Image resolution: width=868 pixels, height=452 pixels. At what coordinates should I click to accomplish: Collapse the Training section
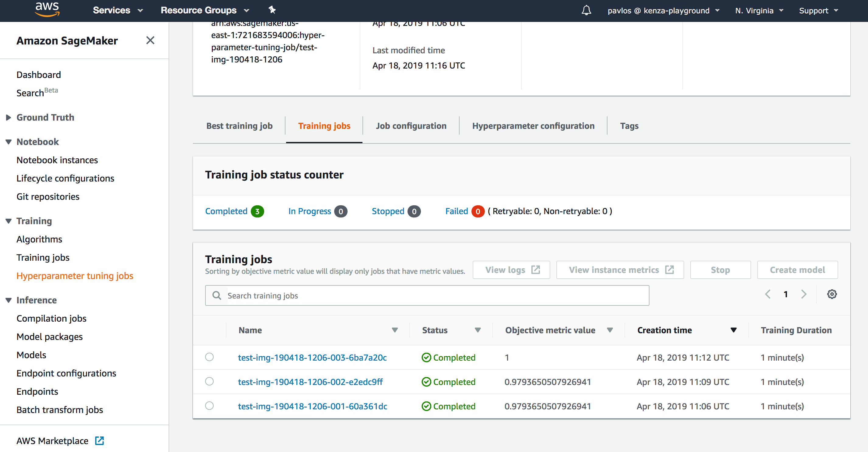[9, 221]
